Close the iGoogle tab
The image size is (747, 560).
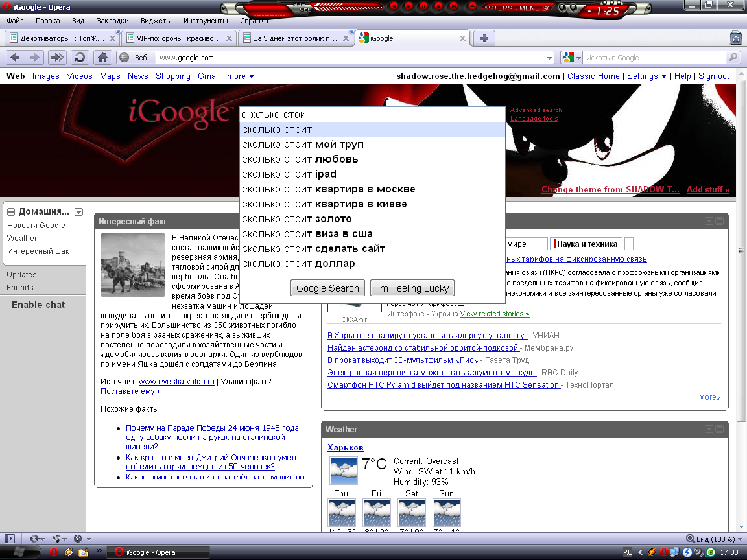pos(462,38)
